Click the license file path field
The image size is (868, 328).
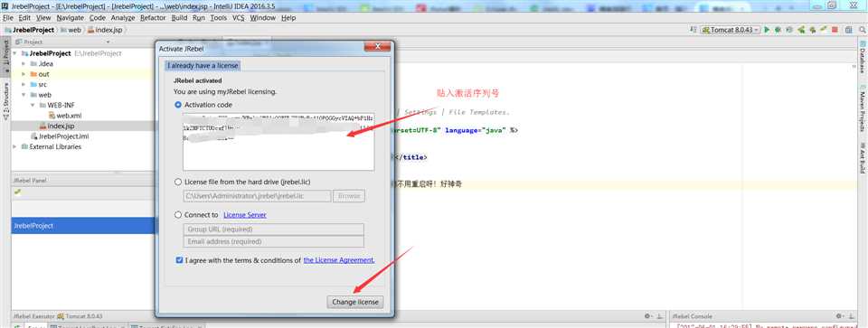click(257, 196)
